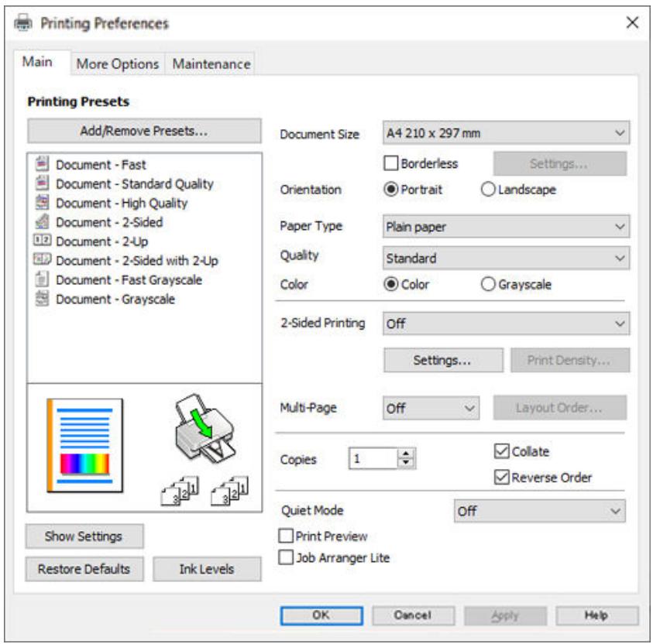Open Help for printing preferences
653x644 pixels.
tap(596, 615)
